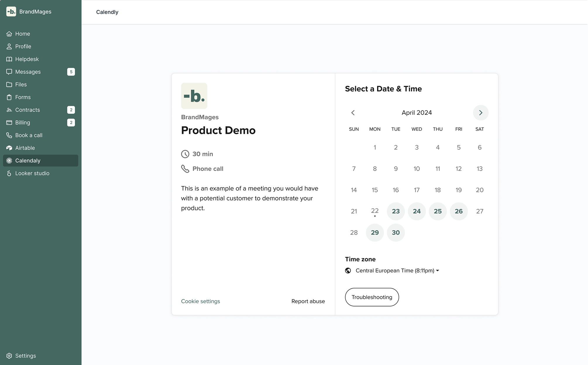
Task: Open the Billing menu item
Action: point(40,122)
